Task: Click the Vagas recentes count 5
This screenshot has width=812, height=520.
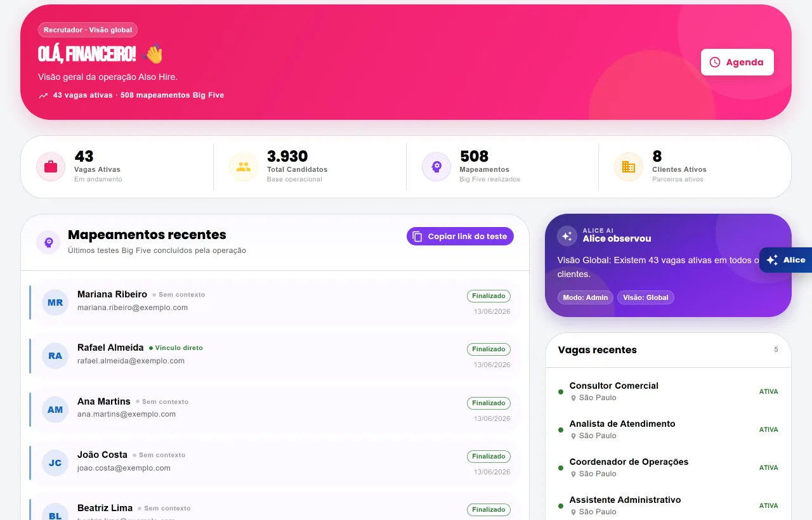Action: tap(776, 349)
